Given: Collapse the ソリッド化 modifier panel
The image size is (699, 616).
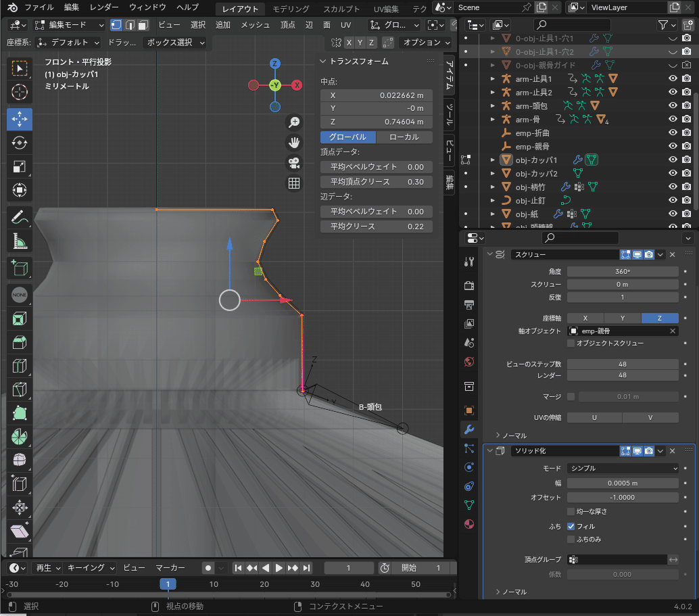Looking at the screenshot, I should pyautogui.click(x=490, y=451).
